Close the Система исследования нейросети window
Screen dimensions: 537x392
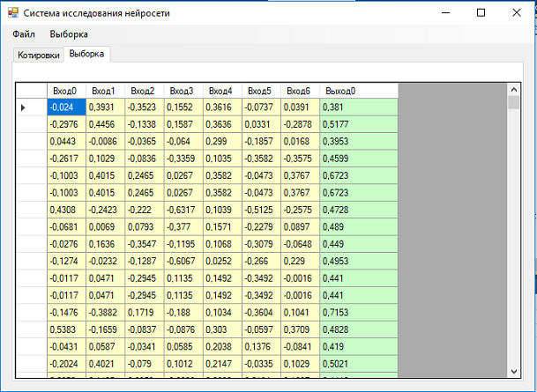tap(517, 12)
